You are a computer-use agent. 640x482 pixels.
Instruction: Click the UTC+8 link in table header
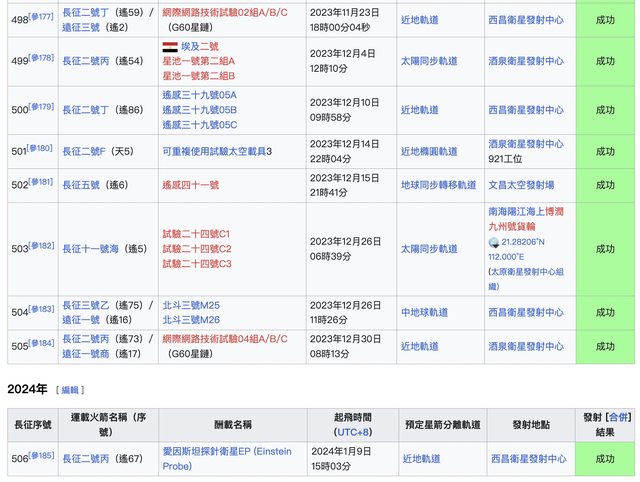coord(353,432)
